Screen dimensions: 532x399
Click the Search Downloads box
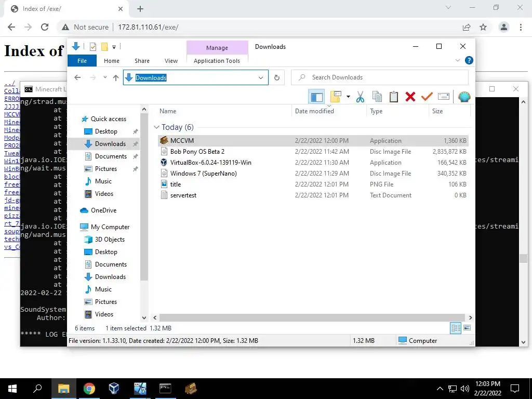[380, 77]
